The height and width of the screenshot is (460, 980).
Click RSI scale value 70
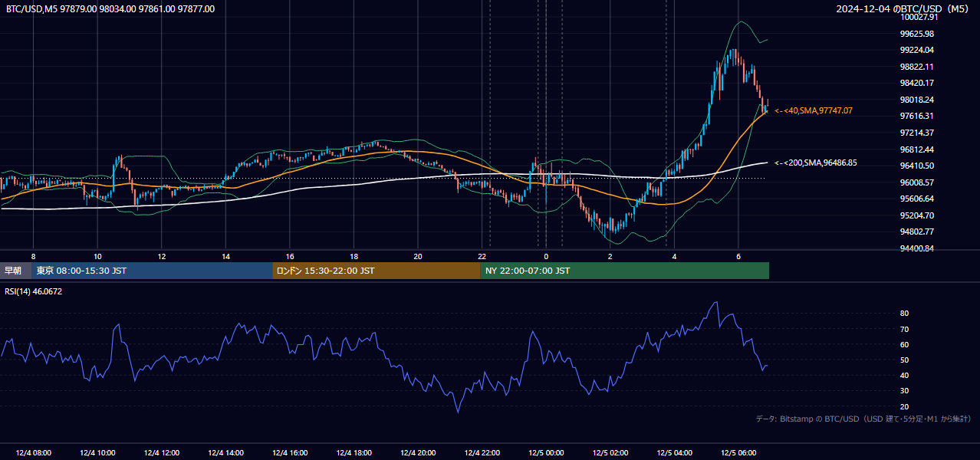point(905,329)
